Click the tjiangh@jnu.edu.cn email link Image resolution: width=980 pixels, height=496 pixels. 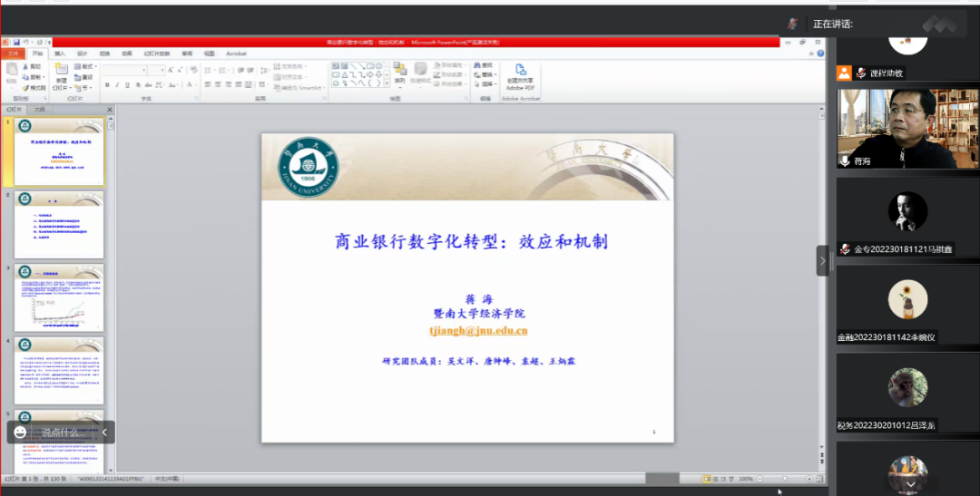[x=478, y=331]
